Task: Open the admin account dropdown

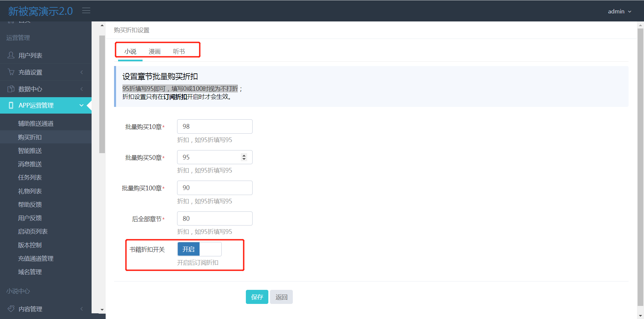Action: (x=620, y=11)
